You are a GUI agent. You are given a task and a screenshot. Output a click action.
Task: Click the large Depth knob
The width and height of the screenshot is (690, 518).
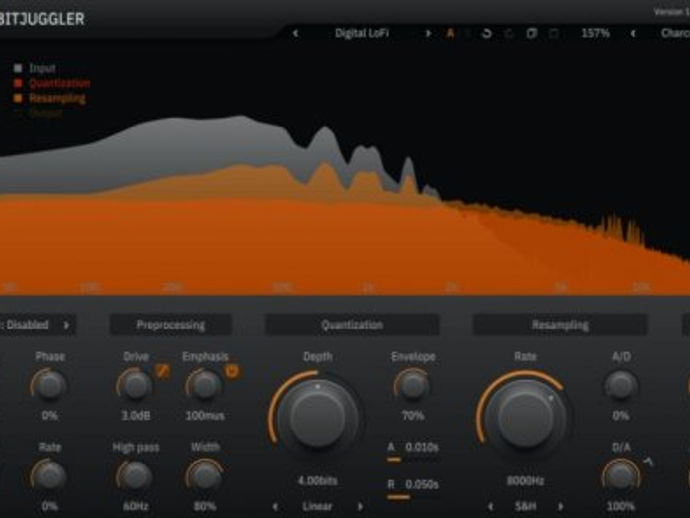pos(317,416)
